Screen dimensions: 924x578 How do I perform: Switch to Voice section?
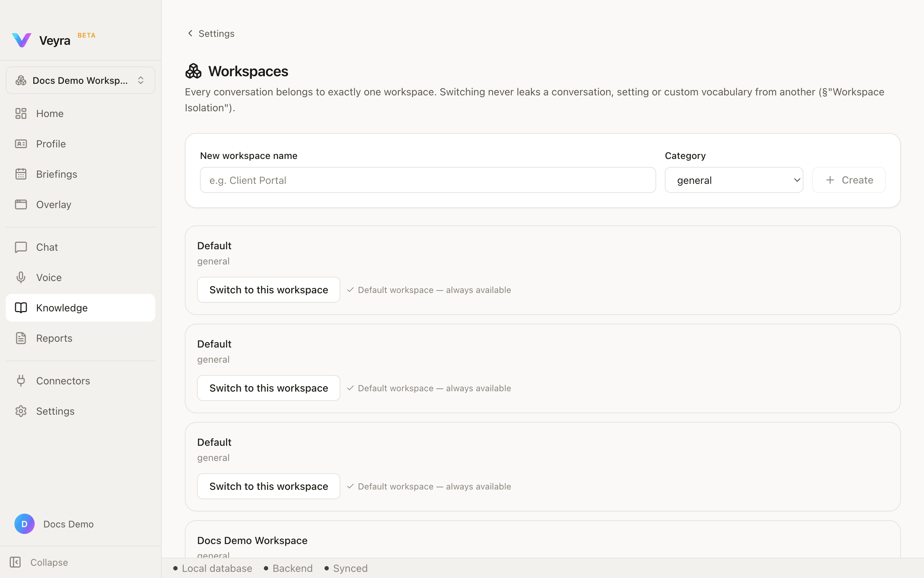point(80,277)
